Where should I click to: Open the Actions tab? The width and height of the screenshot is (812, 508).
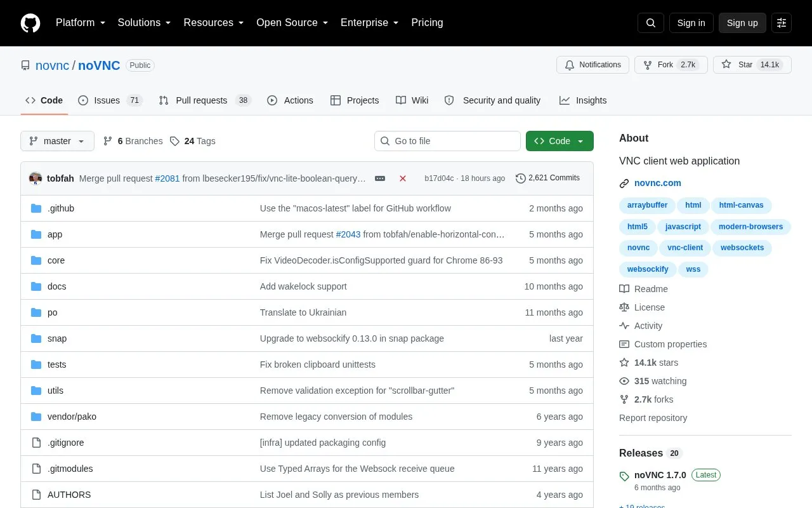[290, 100]
